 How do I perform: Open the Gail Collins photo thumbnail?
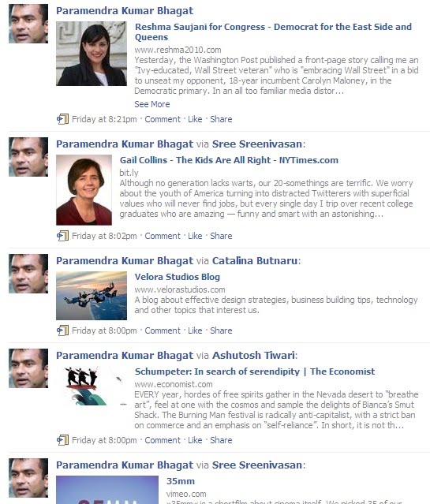coord(84,190)
